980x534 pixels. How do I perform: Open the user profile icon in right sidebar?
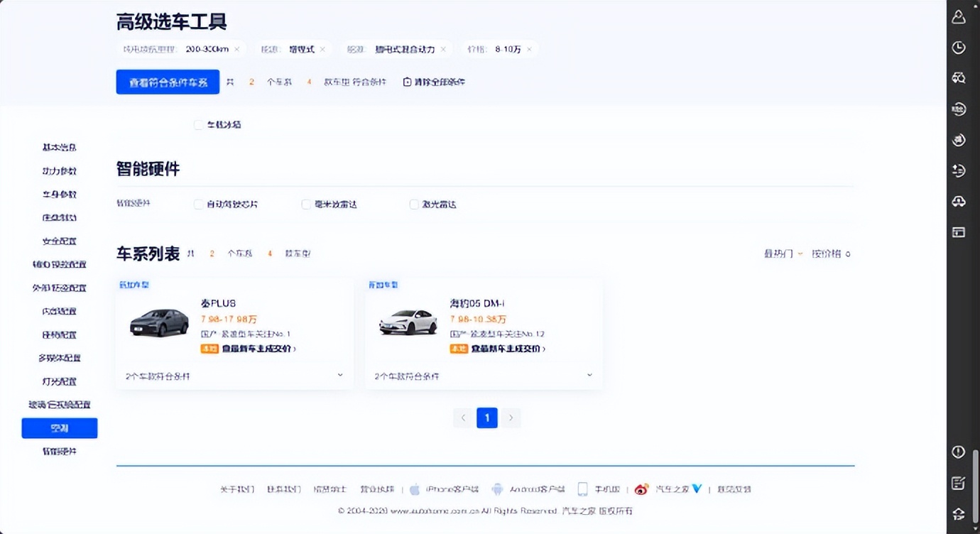959,17
